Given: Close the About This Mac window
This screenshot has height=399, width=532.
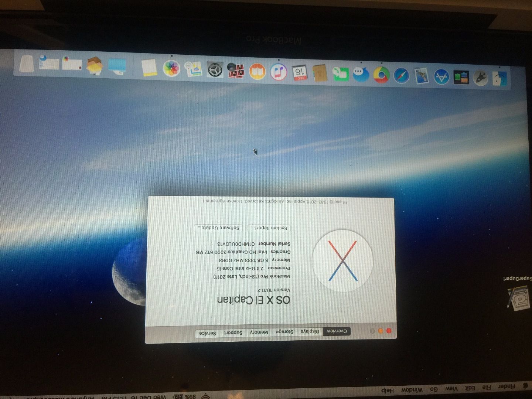Looking at the screenshot, I should click(389, 331).
